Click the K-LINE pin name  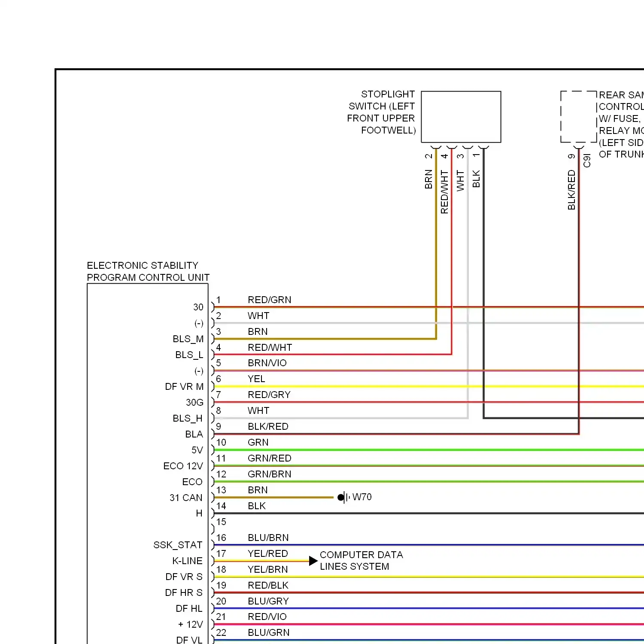click(187, 561)
